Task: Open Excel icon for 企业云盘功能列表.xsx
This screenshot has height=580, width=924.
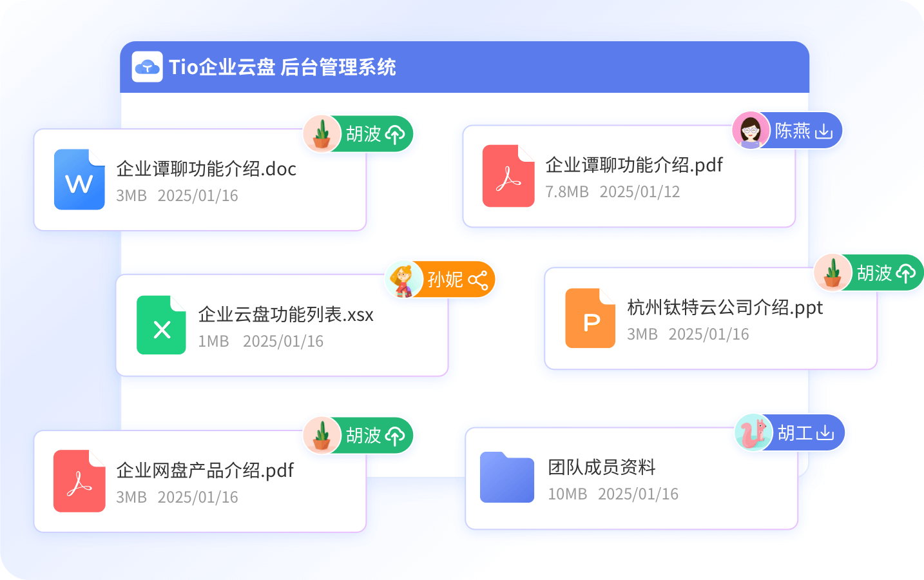Action: (x=161, y=325)
